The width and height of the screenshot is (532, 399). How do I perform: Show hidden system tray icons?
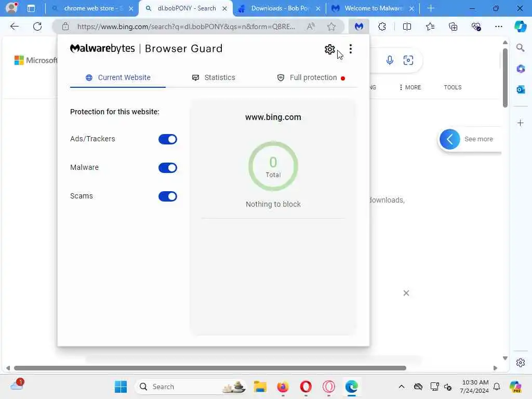click(x=402, y=387)
